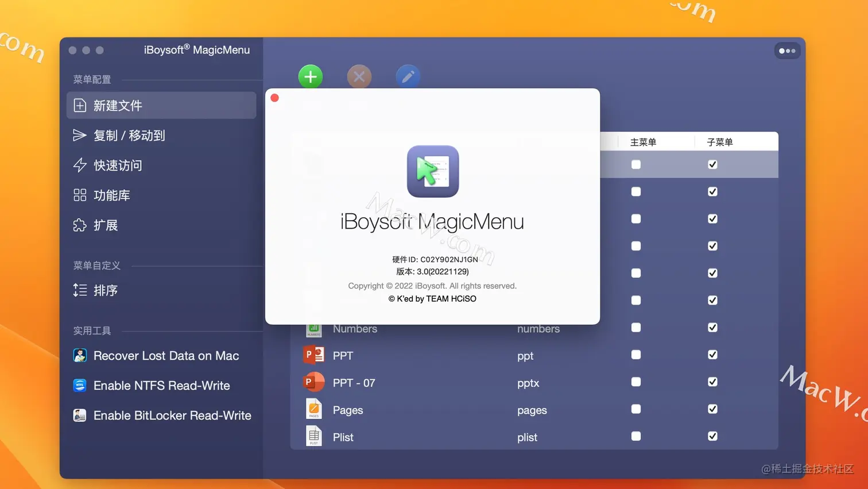This screenshot has width=868, height=489.
Task: Click the Numbers file icon
Action: (x=313, y=330)
